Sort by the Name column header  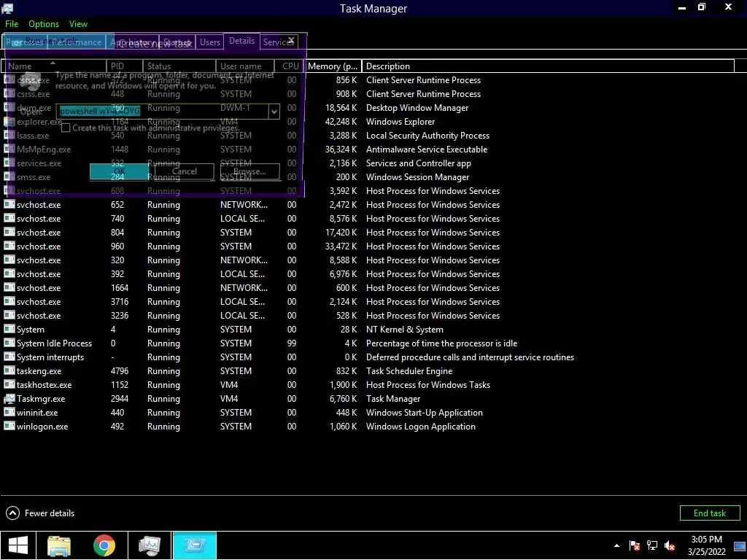pos(54,66)
